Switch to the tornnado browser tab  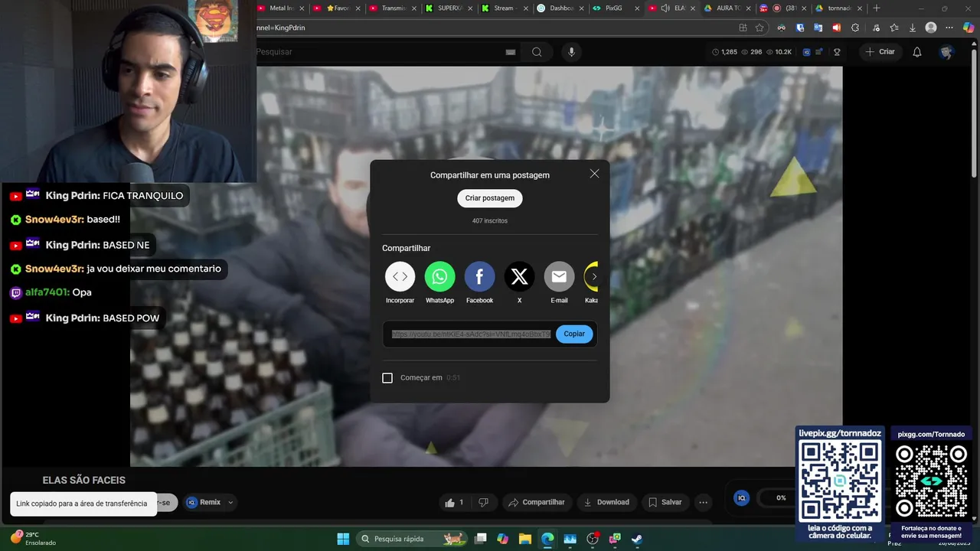838,8
